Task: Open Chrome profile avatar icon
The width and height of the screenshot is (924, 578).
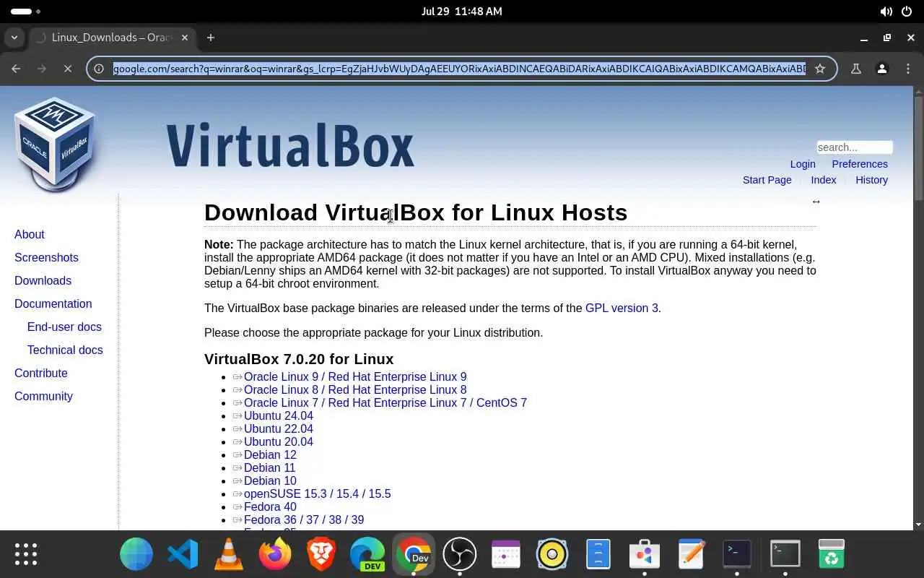Action: (x=881, y=69)
